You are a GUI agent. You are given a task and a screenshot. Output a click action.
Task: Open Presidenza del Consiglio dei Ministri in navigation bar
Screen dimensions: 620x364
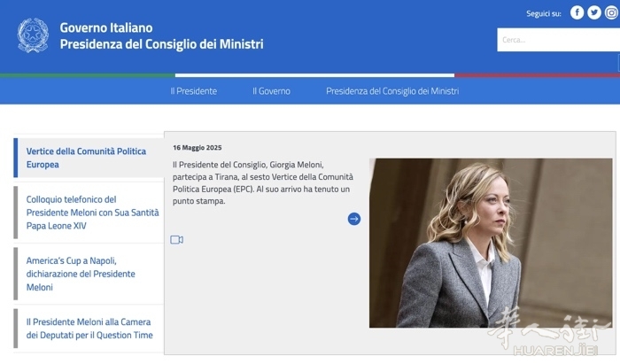point(392,91)
